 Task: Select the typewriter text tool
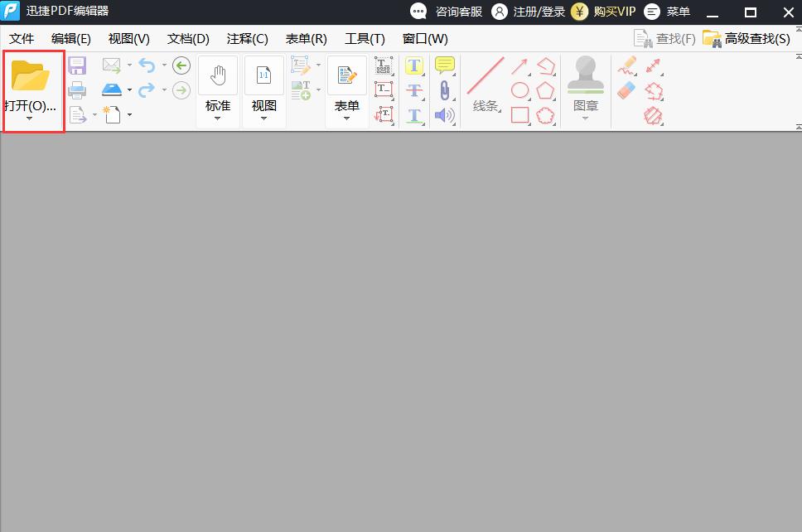[x=384, y=65]
